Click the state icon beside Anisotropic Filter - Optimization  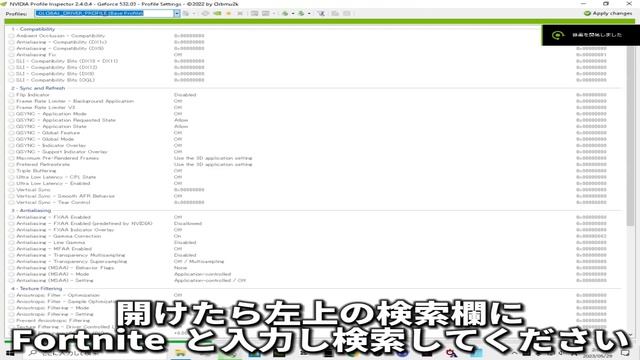(x=12, y=295)
